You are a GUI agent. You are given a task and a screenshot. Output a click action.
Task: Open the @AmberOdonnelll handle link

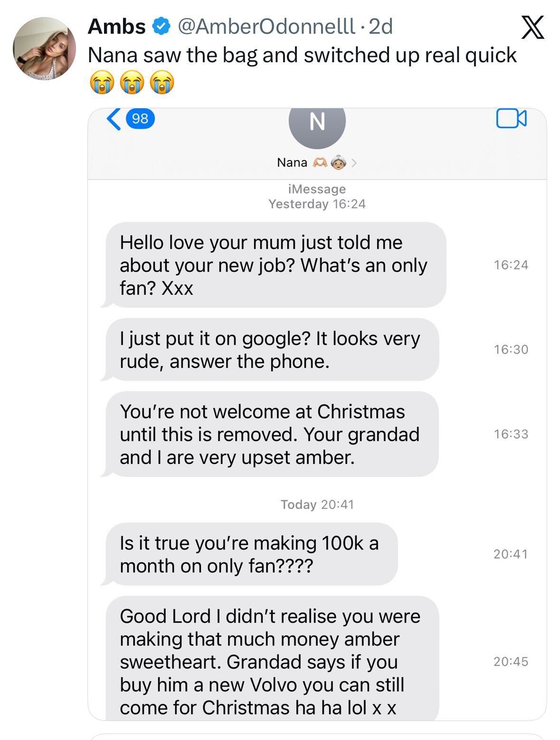pyautogui.click(x=266, y=27)
